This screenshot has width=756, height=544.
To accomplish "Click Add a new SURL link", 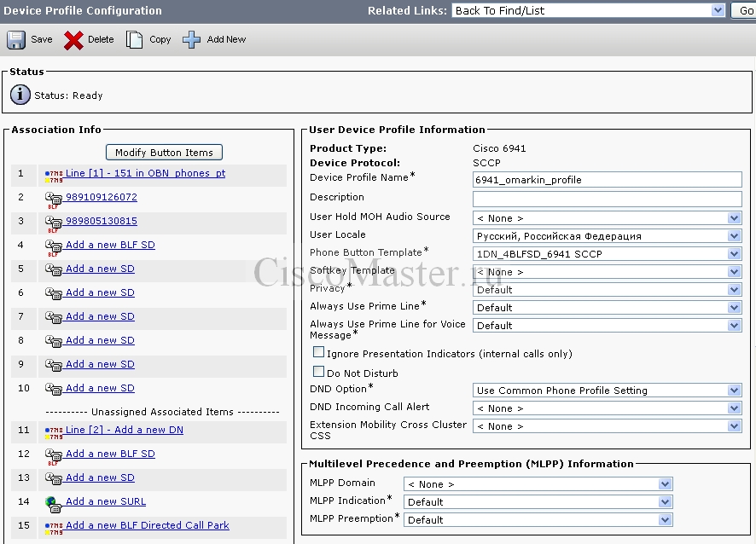I will click(x=106, y=501).
